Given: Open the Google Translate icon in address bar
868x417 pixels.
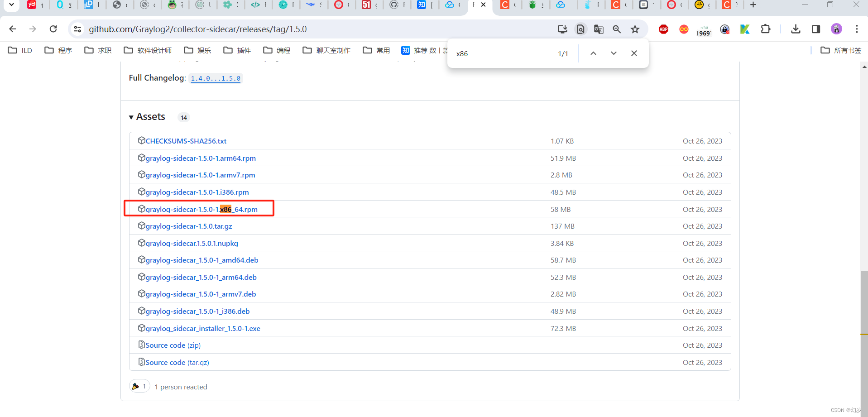Looking at the screenshot, I should tap(599, 29).
